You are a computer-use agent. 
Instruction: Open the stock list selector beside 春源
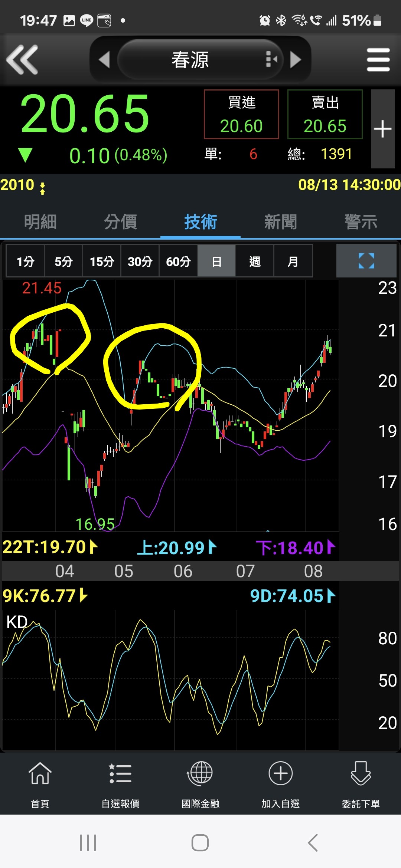pos(272,59)
